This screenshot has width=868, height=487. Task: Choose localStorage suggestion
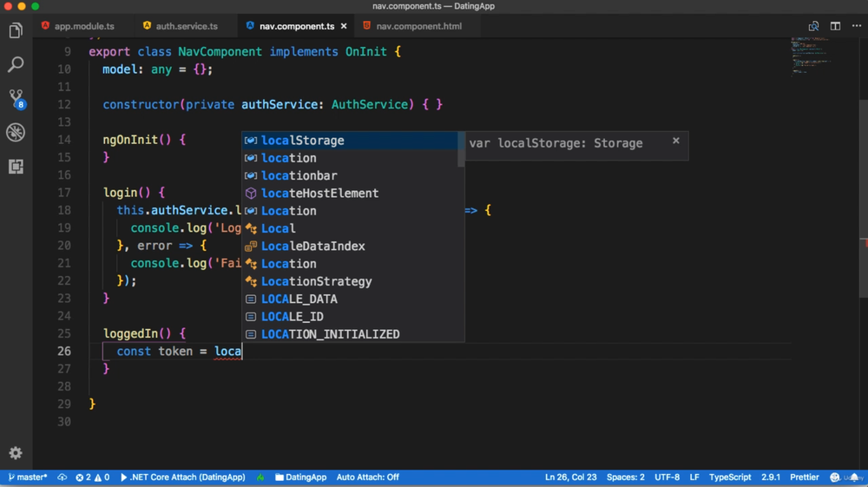(350, 141)
